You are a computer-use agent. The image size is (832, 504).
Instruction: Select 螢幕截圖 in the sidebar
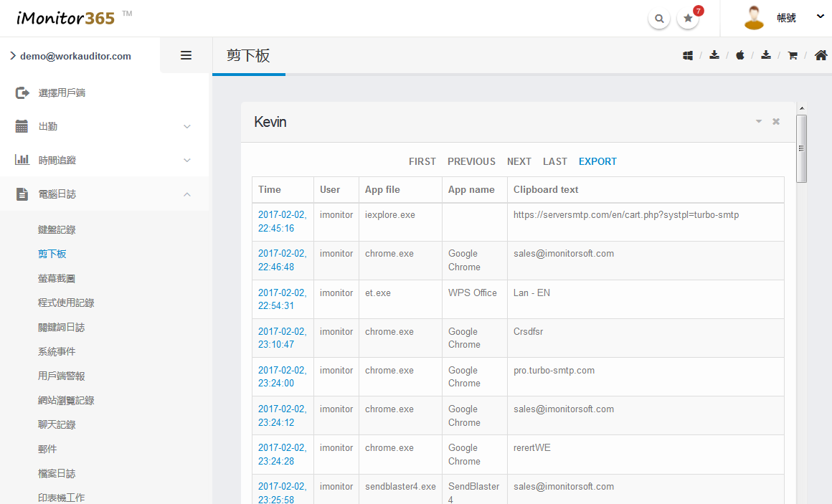[x=57, y=278]
